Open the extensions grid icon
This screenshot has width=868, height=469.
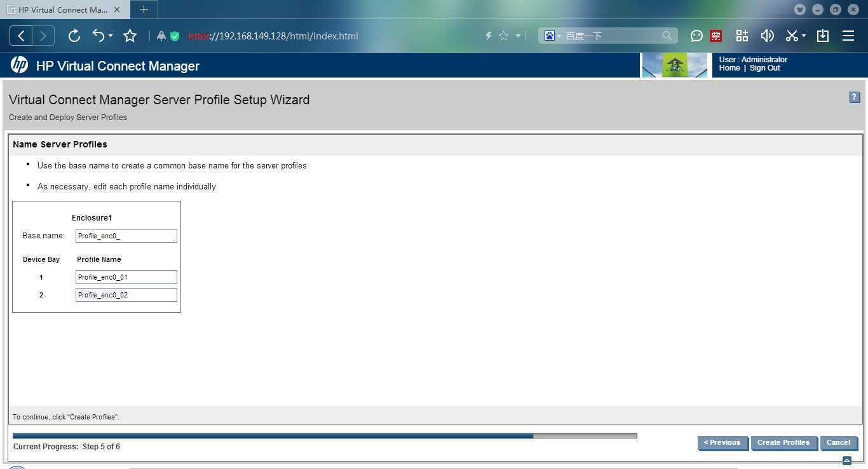742,36
